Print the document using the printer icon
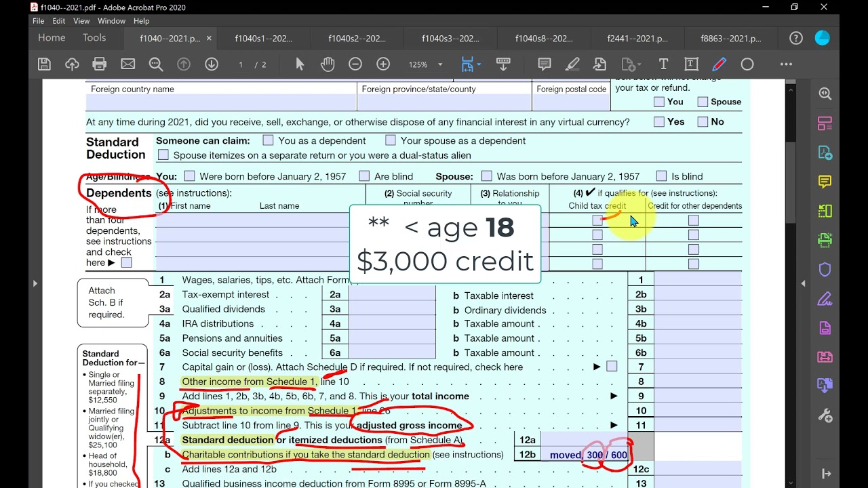The image size is (868, 488). 100,64
